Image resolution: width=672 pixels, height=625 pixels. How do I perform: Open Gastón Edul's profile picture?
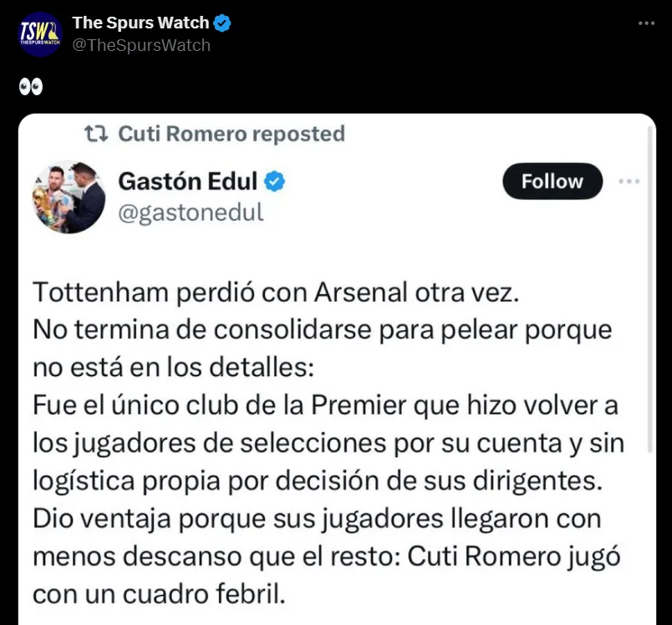[69, 197]
